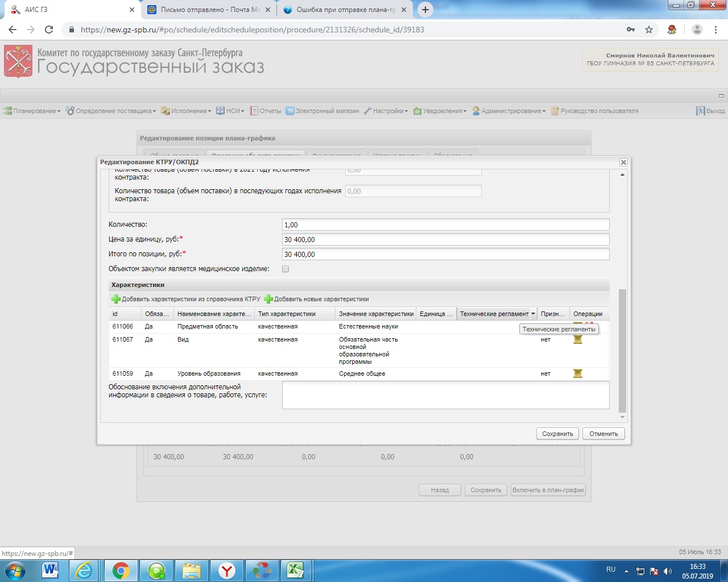This screenshot has width=728, height=582.
Task: Bookmark this page with star icon
Action: (x=649, y=30)
